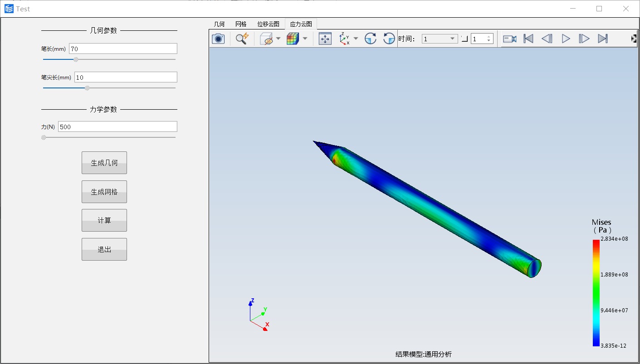The height and width of the screenshot is (364, 640).
Task: Play the result animation
Action: [566, 39]
